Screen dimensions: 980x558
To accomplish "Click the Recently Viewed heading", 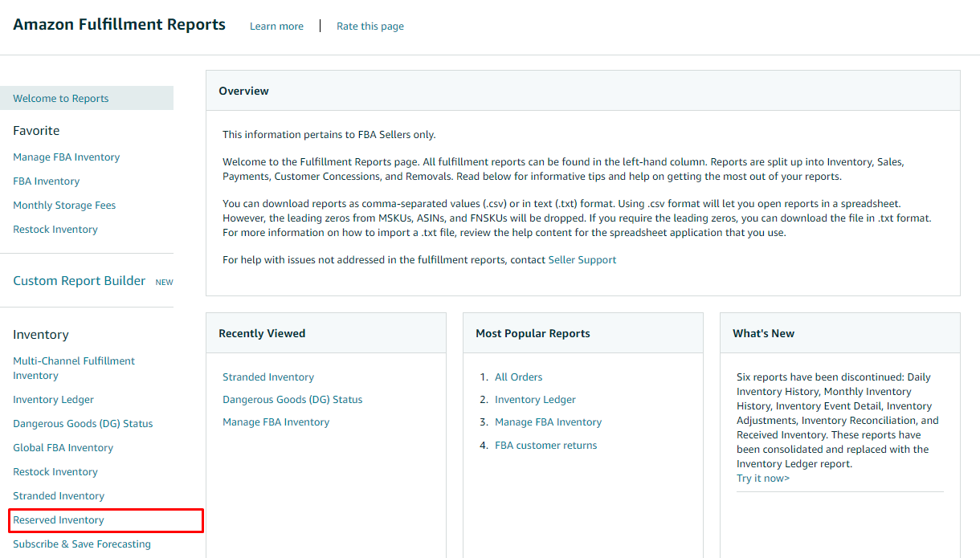I will (262, 334).
